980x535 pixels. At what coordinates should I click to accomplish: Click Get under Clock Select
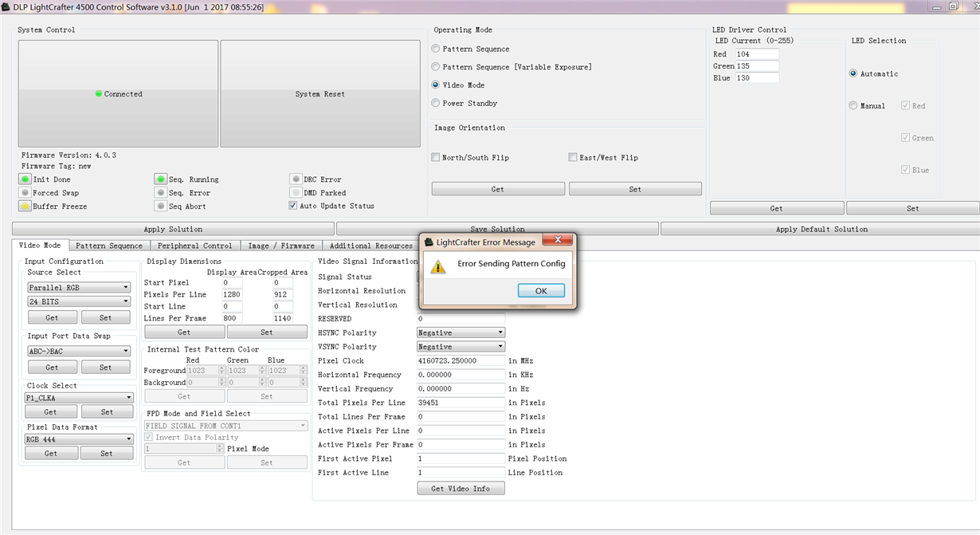[50, 412]
